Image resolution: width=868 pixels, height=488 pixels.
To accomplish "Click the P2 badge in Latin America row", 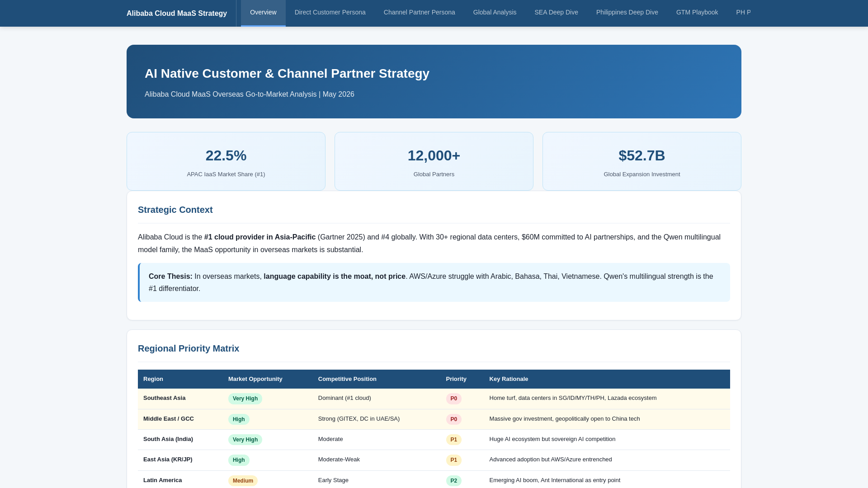I will click(454, 481).
